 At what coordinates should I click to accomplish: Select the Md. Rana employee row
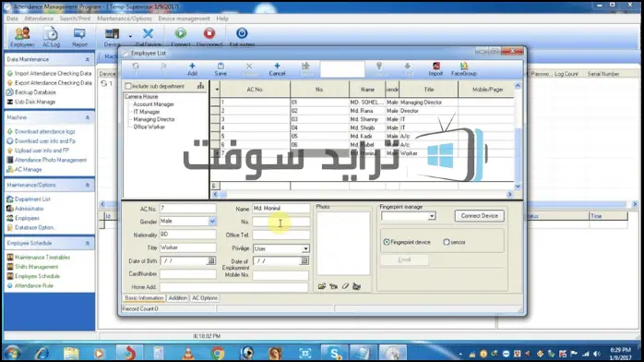(x=362, y=111)
